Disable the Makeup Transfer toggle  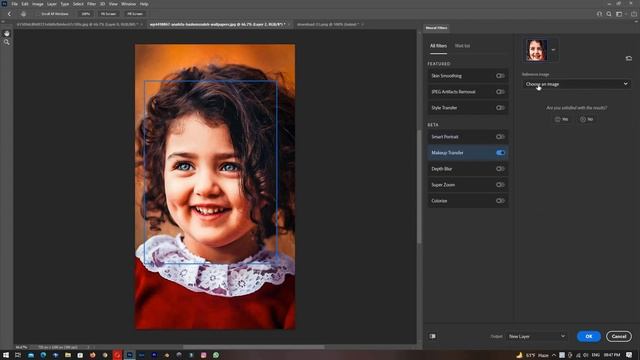(500, 153)
